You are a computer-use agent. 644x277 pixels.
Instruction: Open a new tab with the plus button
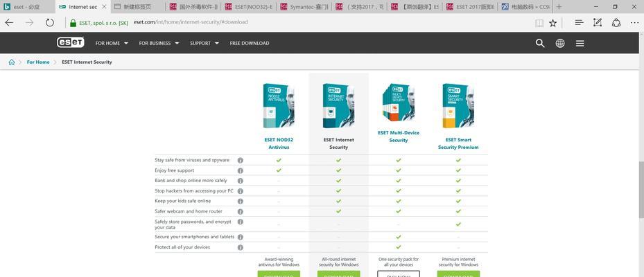559,7
